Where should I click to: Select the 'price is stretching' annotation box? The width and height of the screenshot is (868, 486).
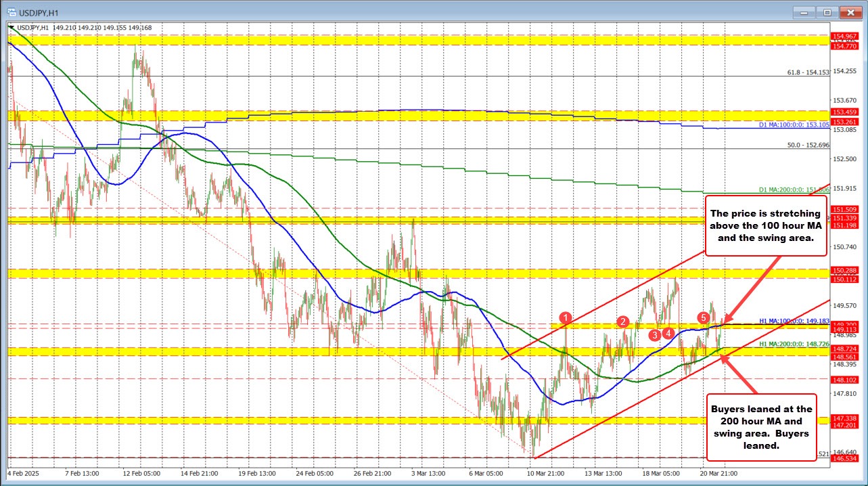[x=764, y=226]
